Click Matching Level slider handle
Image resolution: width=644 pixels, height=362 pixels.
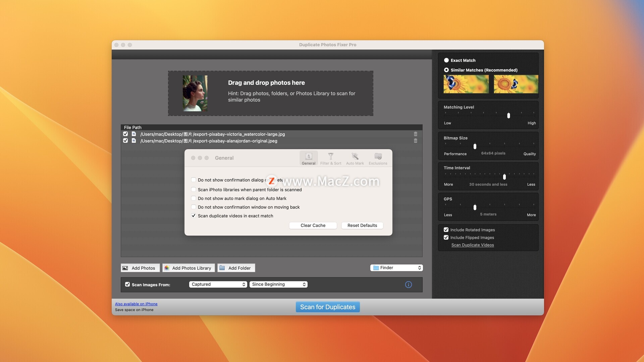[508, 116]
